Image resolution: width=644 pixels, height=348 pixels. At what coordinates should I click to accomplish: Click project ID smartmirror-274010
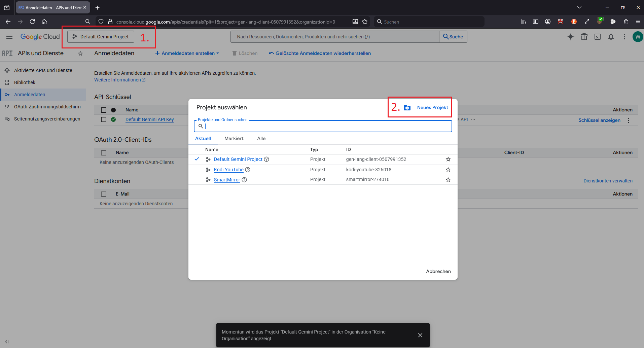pos(367,179)
